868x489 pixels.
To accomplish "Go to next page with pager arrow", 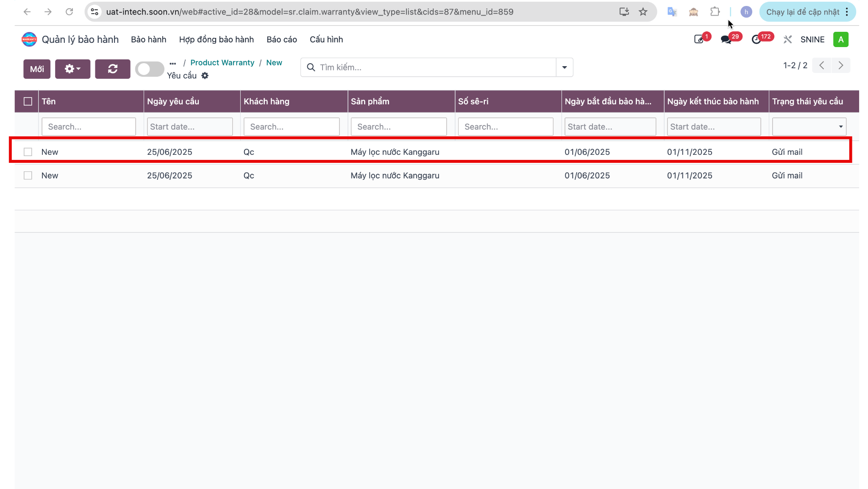I will click(x=841, y=65).
